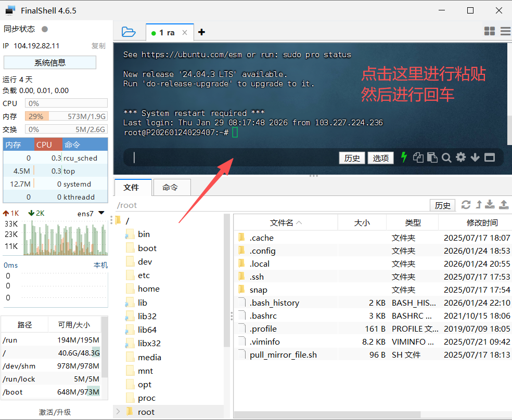Open the folder browser icon near tabs
Image resolution: width=512 pixels, height=420 pixels.
pyautogui.click(x=129, y=31)
